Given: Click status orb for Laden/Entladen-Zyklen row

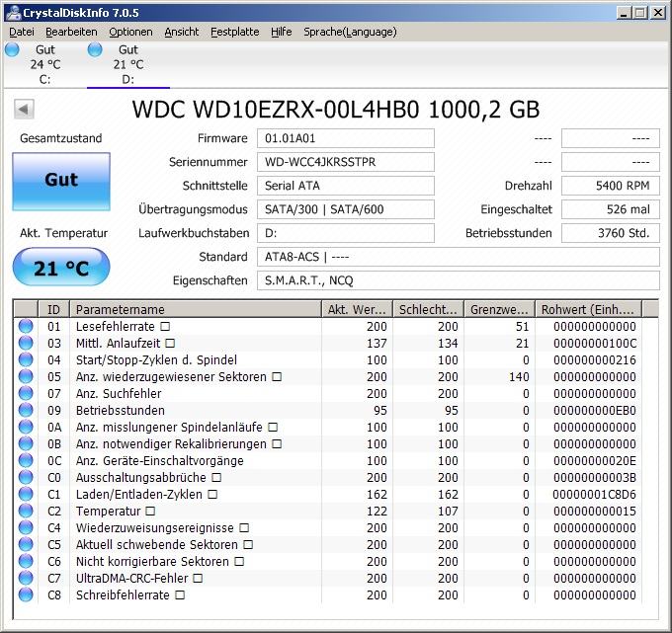Looking at the screenshot, I should 26,494.
